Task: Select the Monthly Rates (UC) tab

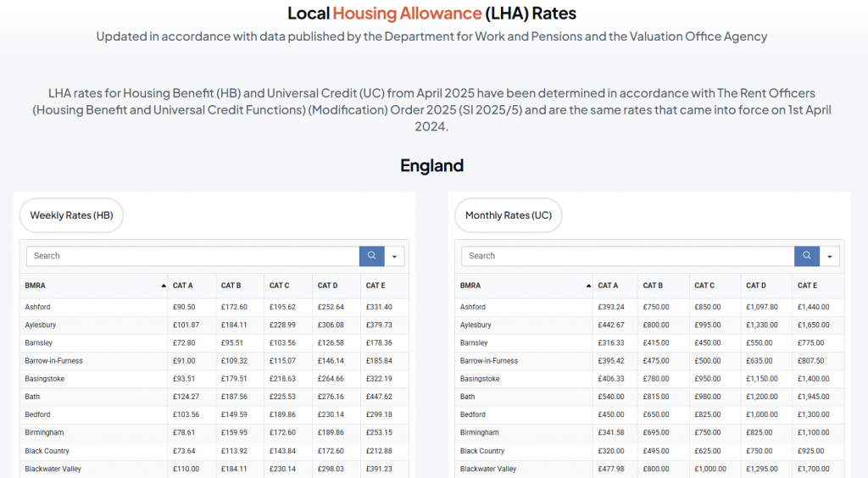Action: point(508,215)
